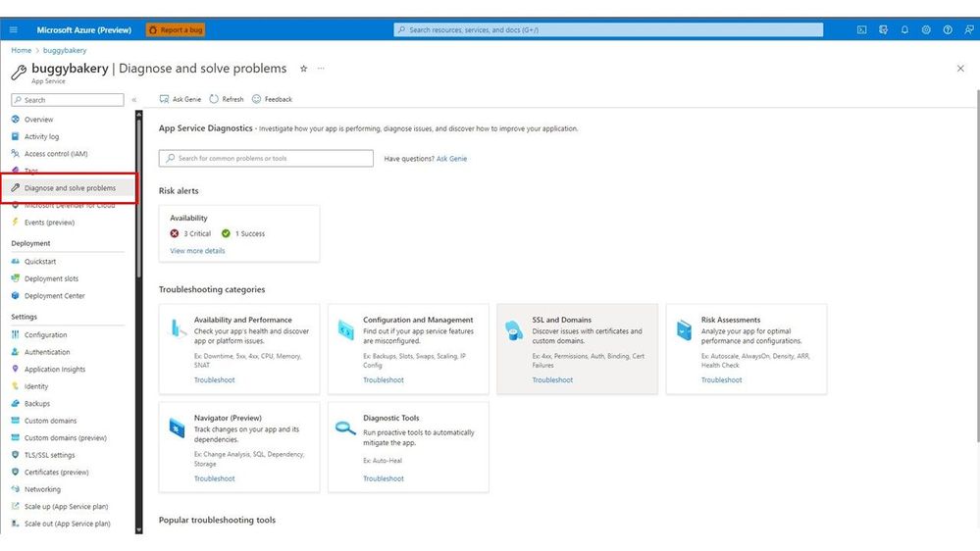Troubleshoot Availability and Performance
Image resolution: width=980 pixels, height=551 pixels.
pyautogui.click(x=215, y=379)
